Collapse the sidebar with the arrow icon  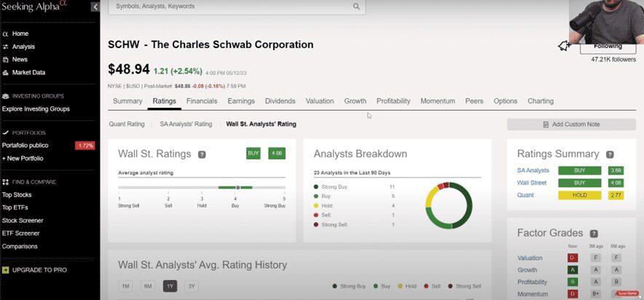[95, 7]
